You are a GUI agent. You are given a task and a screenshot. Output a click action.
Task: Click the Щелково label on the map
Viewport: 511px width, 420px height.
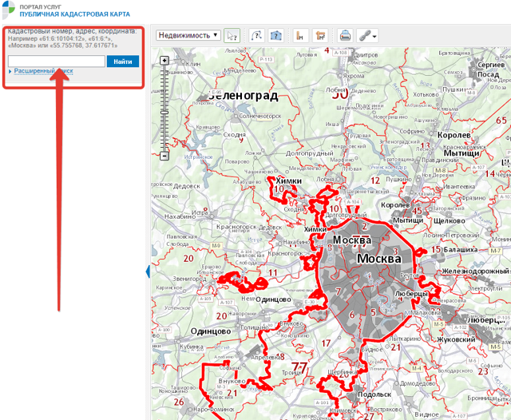tap(449, 220)
